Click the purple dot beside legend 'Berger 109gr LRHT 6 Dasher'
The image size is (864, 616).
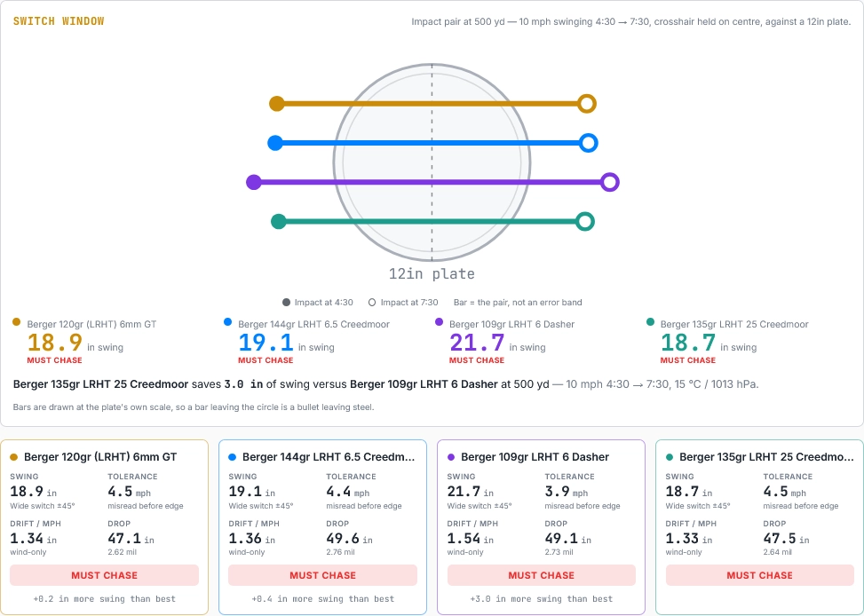(439, 322)
